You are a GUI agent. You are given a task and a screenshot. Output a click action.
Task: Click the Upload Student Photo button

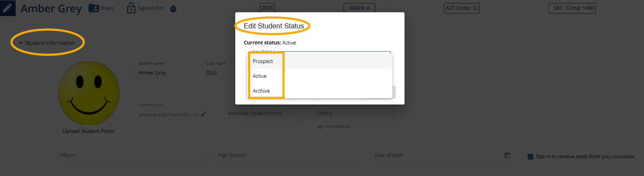tap(88, 131)
